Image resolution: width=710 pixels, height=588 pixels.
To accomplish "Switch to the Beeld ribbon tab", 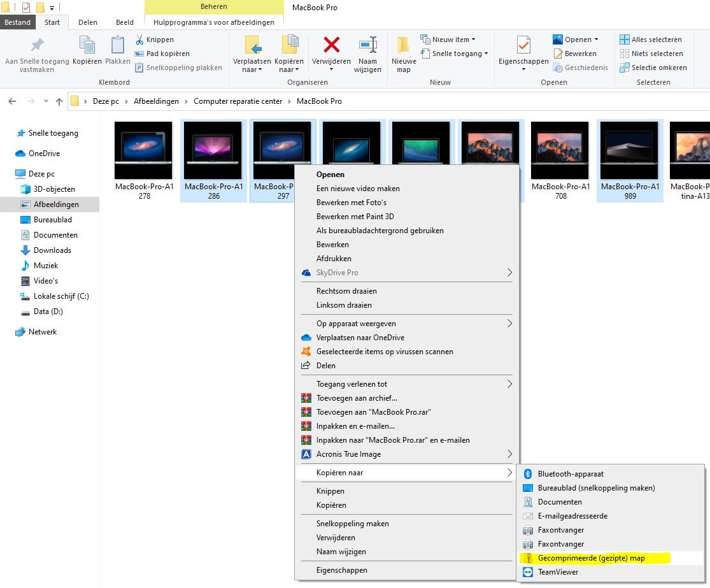I will (124, 22).
